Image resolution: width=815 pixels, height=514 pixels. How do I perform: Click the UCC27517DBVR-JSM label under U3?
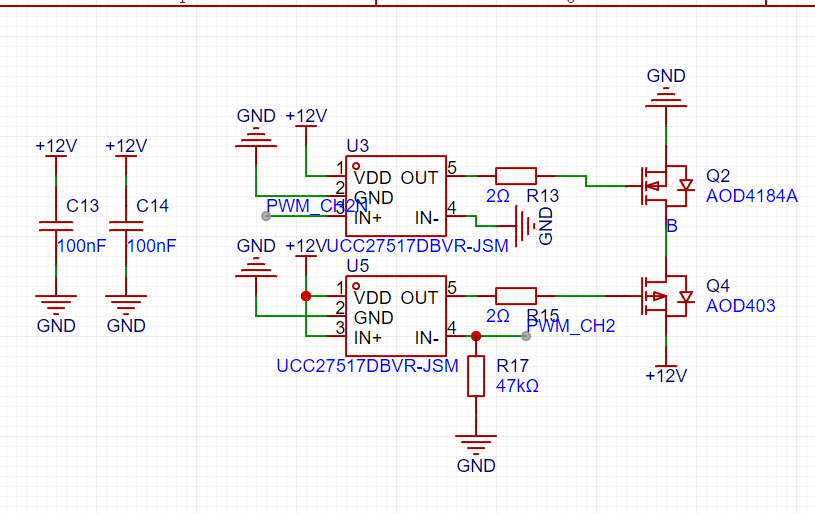[418, 246]
